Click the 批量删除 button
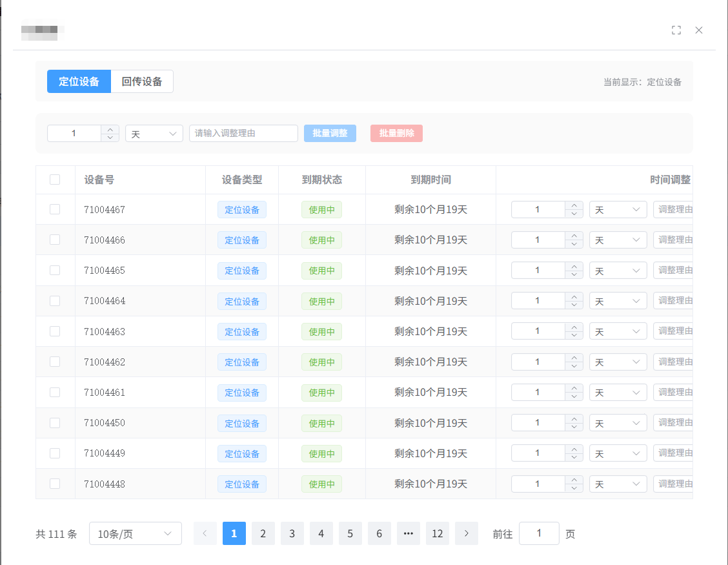The height and width of the screenshot is (565, 728). (x=396, y=133)
